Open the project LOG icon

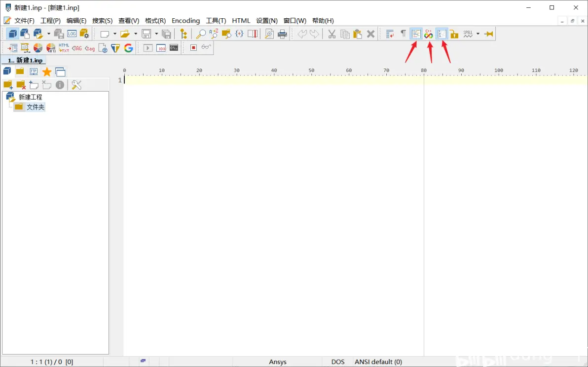[72, 34]
